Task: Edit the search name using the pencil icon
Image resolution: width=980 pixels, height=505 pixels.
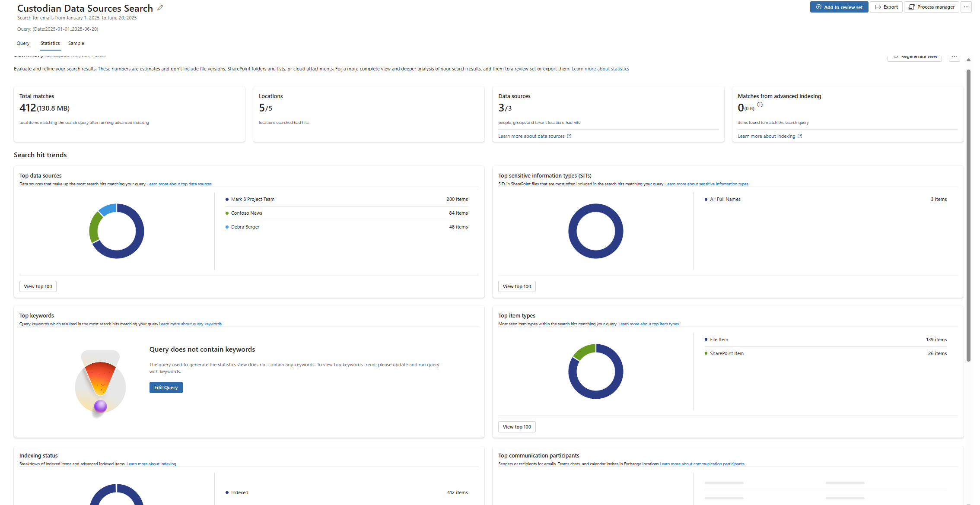Action: [160, 7]
